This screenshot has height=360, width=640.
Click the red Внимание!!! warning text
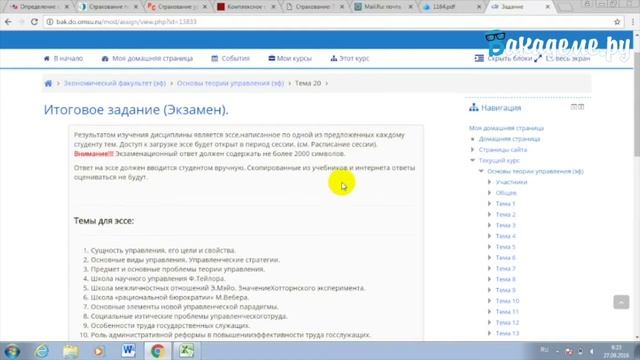[x=93, y=154]
